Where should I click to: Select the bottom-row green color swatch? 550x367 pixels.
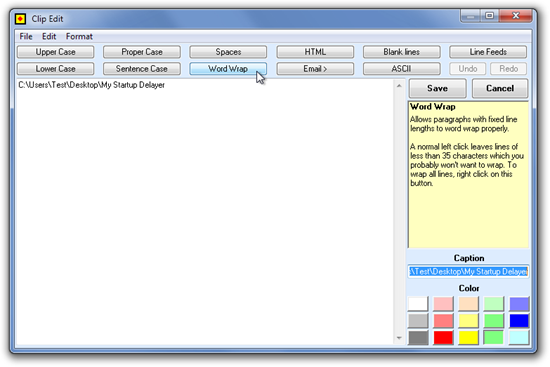[494, 338]
